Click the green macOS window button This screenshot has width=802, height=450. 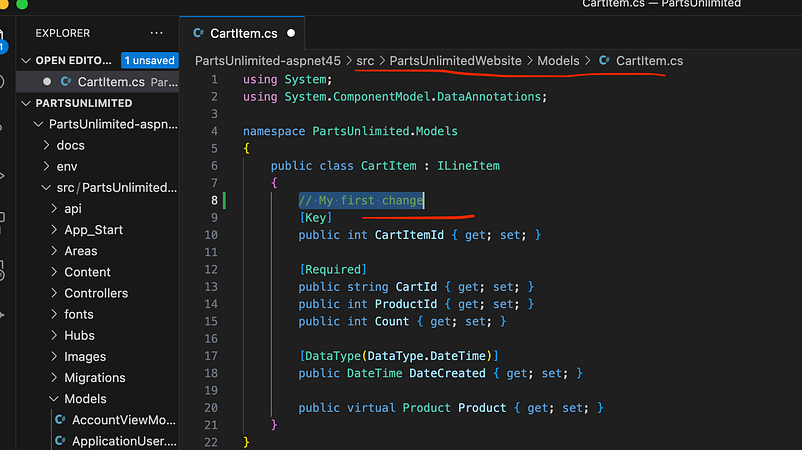22,4
